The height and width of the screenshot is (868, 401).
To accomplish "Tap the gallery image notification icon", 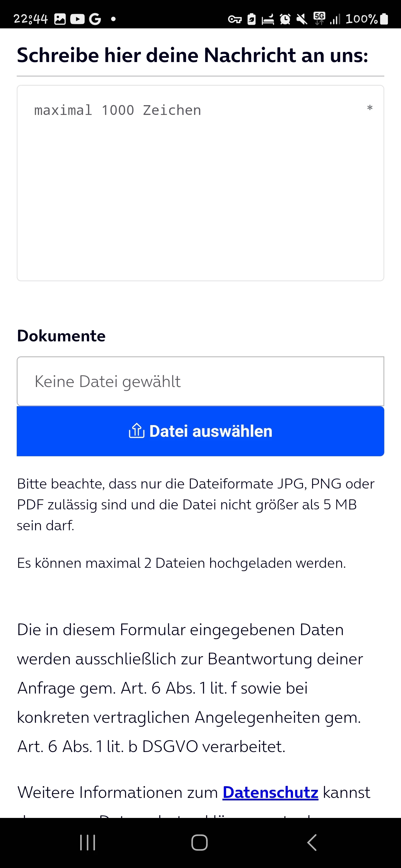I will coord(60,19).
